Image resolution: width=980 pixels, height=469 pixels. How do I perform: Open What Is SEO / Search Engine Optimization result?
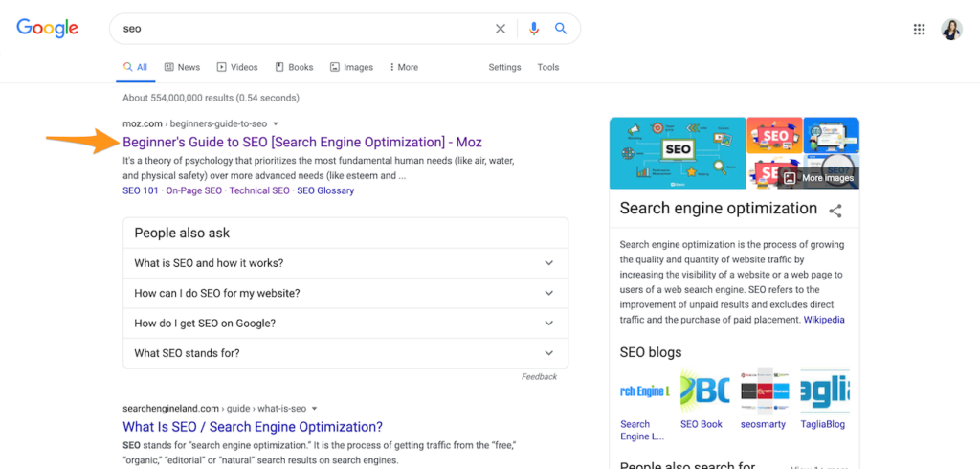coord(253,427)
